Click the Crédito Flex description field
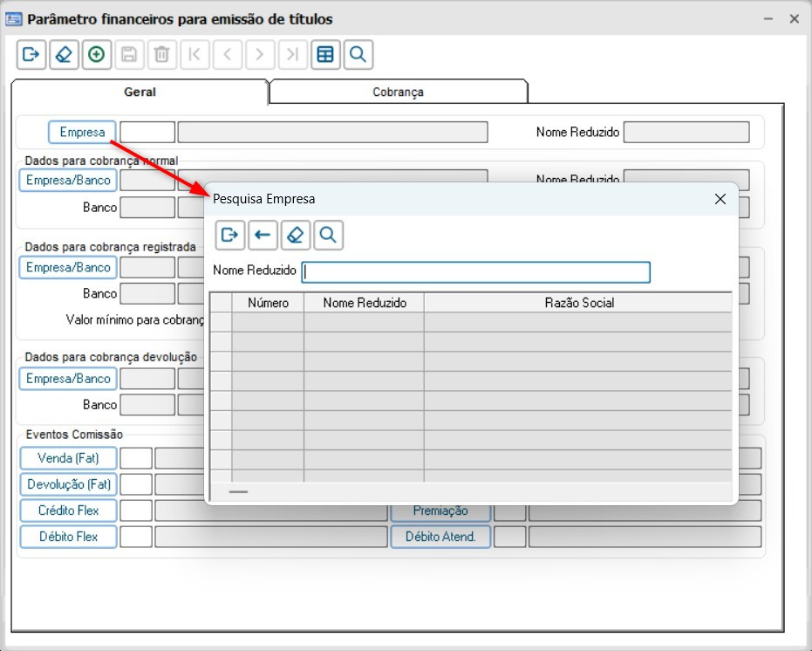 point(271,511)
